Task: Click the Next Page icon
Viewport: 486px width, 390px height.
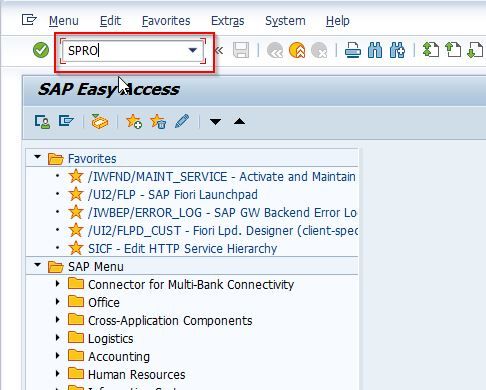Action: tap(475, 50)
